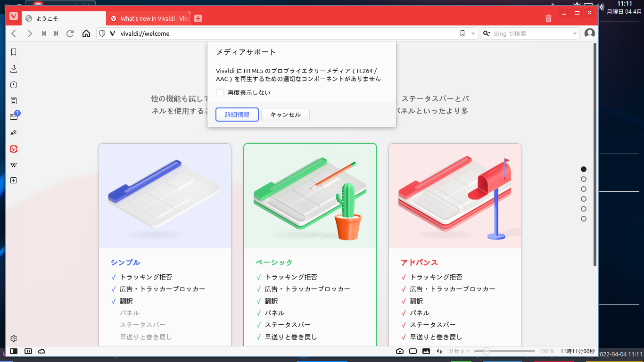Open the Translate panel in sidebar
644x362 pixels.
click(14, 133)
